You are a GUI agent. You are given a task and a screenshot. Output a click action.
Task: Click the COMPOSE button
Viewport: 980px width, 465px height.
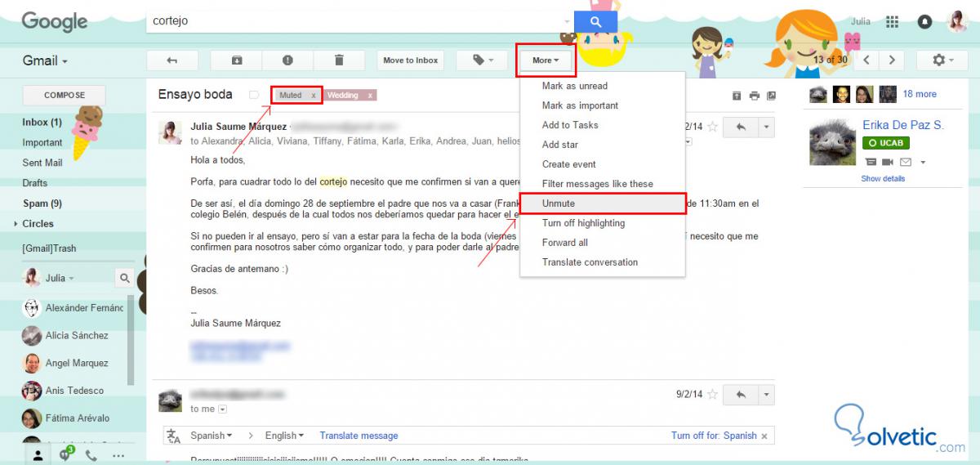point(65,95)
